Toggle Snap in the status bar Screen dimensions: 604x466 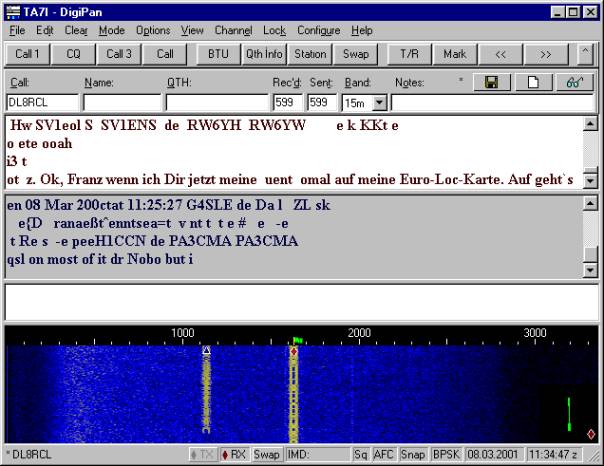pyautogui.click(x=413, y=454)
